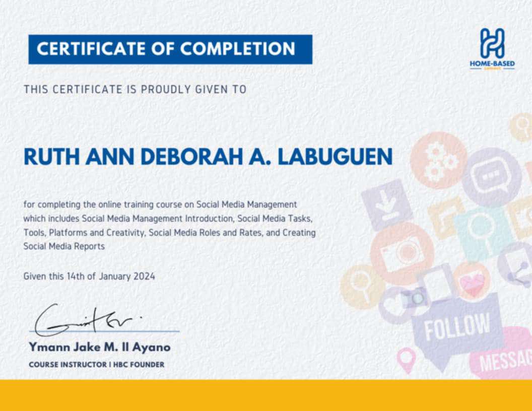532x411 pixels.
Task: Click the Home-Based logo icon
Action: pyautogui.click(x=492, y=43)
